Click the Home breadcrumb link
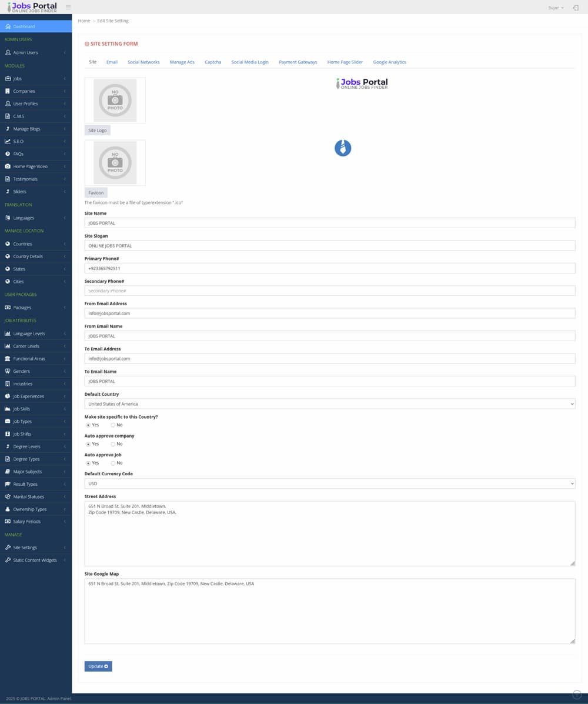588x704 pixels. pos(84,21)
